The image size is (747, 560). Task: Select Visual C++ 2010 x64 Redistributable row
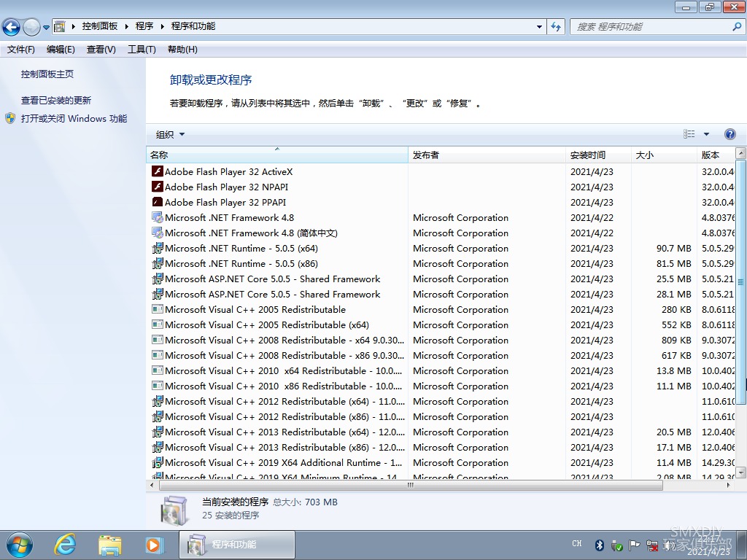coord(441,371)
